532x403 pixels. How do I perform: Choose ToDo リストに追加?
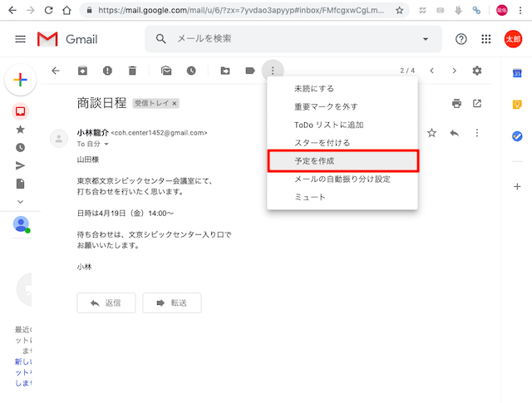[x=342, y=125]
